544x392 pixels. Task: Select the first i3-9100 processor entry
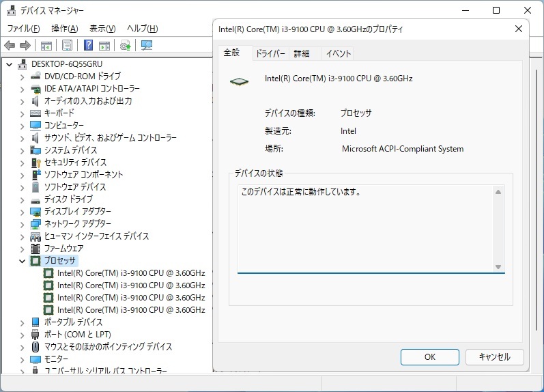point(130,273)
